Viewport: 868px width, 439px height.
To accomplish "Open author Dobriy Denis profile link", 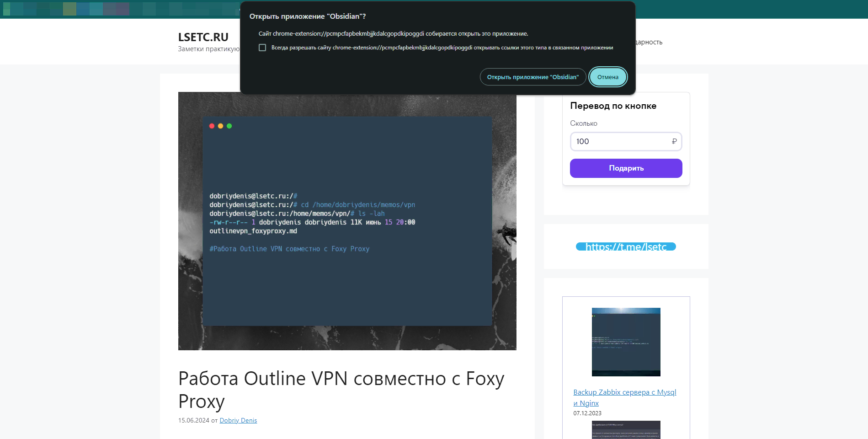I will 238,420.
